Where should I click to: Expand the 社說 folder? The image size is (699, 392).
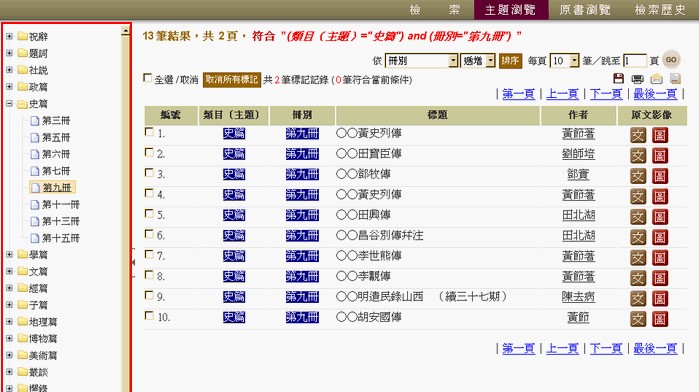[9, 70]
